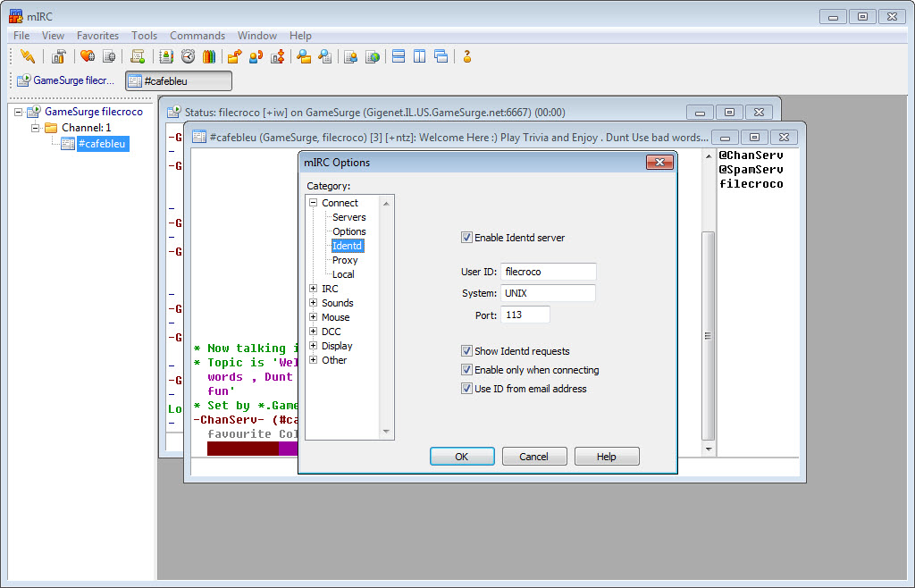Close the mIRC Options dialog

tap(660, 162)
